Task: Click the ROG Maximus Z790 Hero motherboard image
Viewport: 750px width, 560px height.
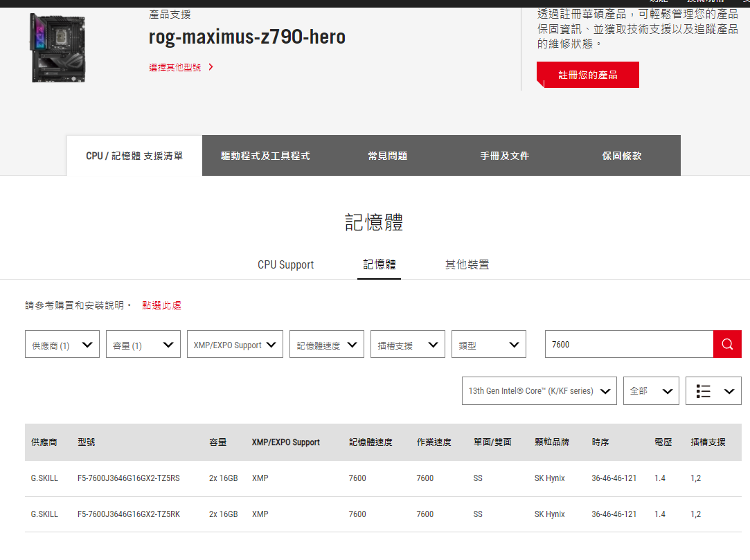Action: [x=58, y=48]
